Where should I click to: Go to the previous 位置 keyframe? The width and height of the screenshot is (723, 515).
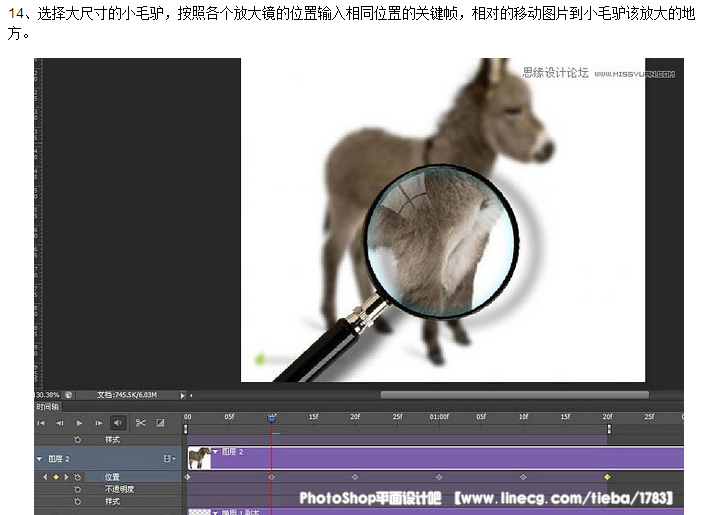coord(45,477)
